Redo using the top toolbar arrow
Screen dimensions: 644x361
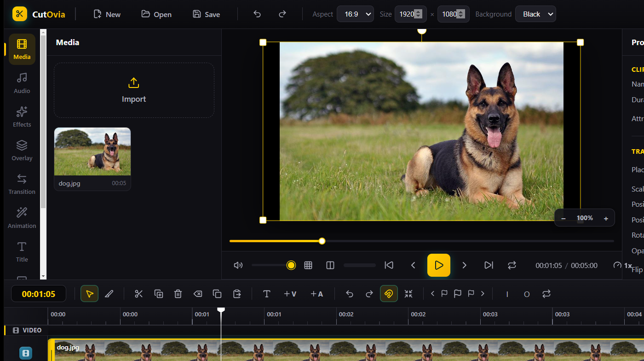282,14
